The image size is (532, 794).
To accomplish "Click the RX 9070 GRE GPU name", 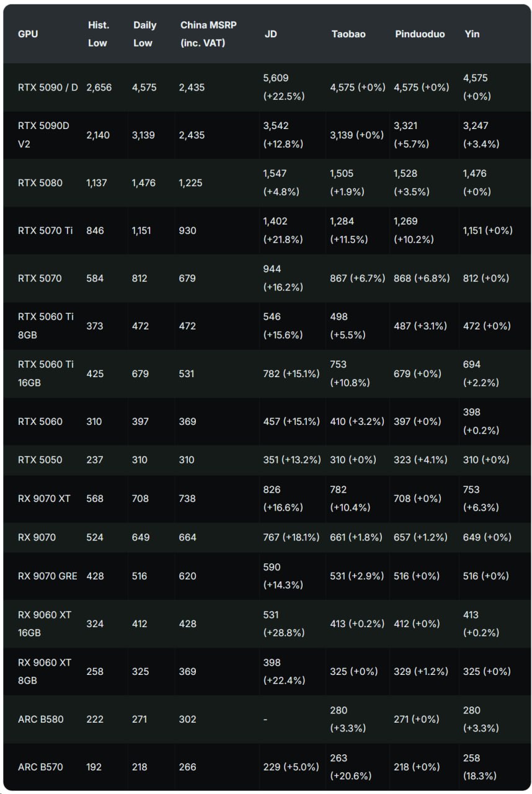I will tap(48, 576).
